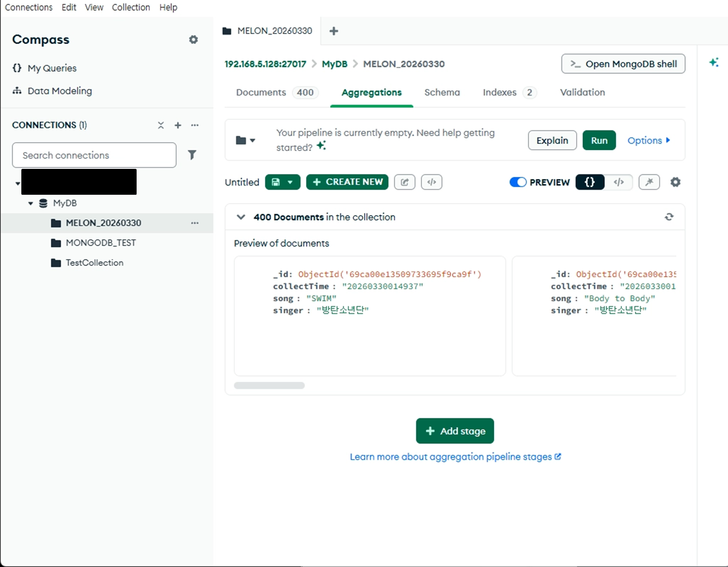Screen dimensions: 728x567
Task: Select the MELON_20260330 workspace tab
Action: click(x=267, y=31)
